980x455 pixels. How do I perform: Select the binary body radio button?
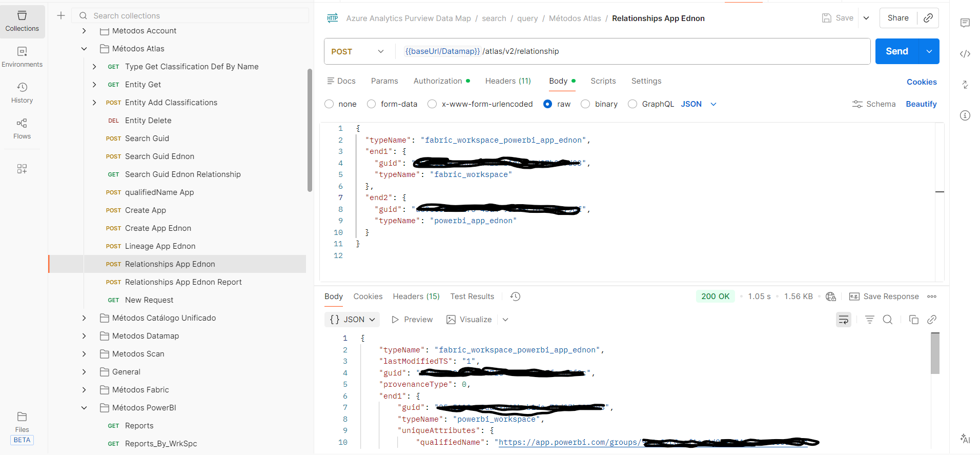coord(585,104)
